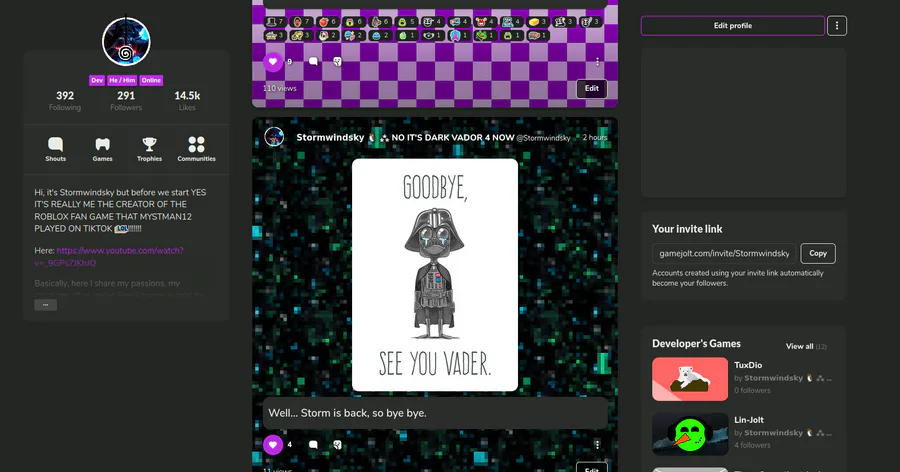Click the 'Developer's Games' heading

[696, 343]
